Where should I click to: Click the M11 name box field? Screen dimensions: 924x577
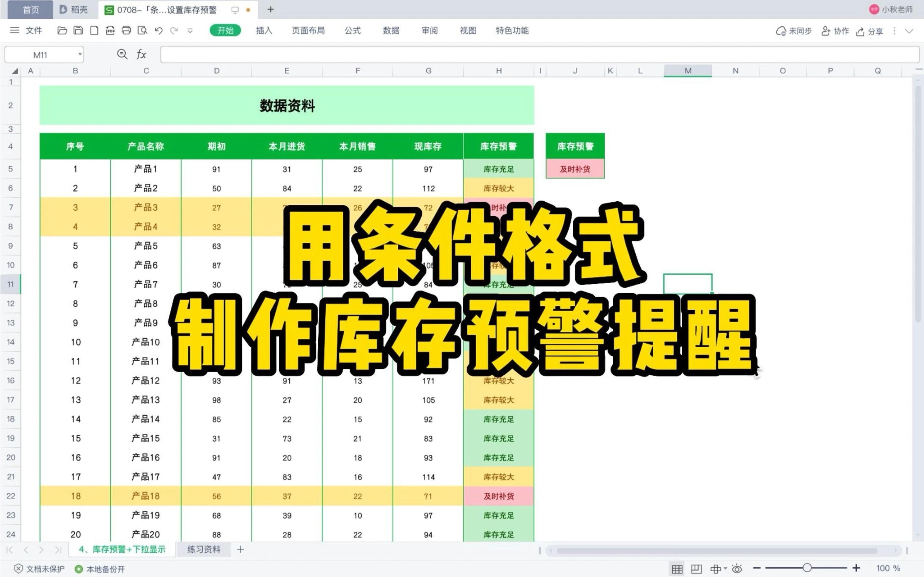[40, 54]
